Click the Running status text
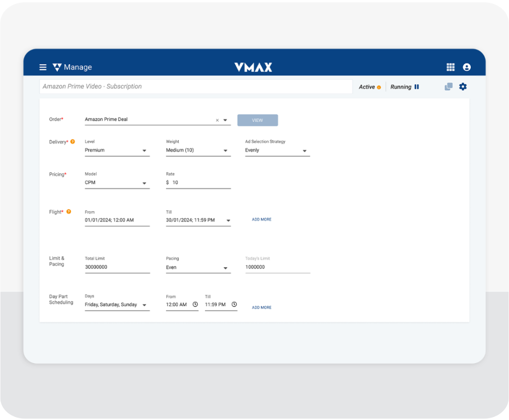The width and height of the screenshot is (509, 420). [x=401, y=87]
